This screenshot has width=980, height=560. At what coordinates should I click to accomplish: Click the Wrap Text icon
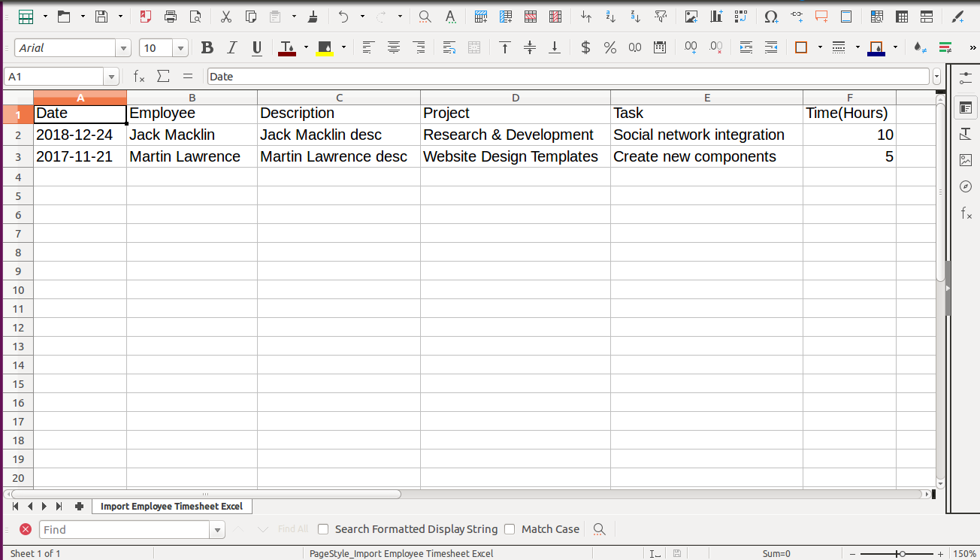pos(449,48)
